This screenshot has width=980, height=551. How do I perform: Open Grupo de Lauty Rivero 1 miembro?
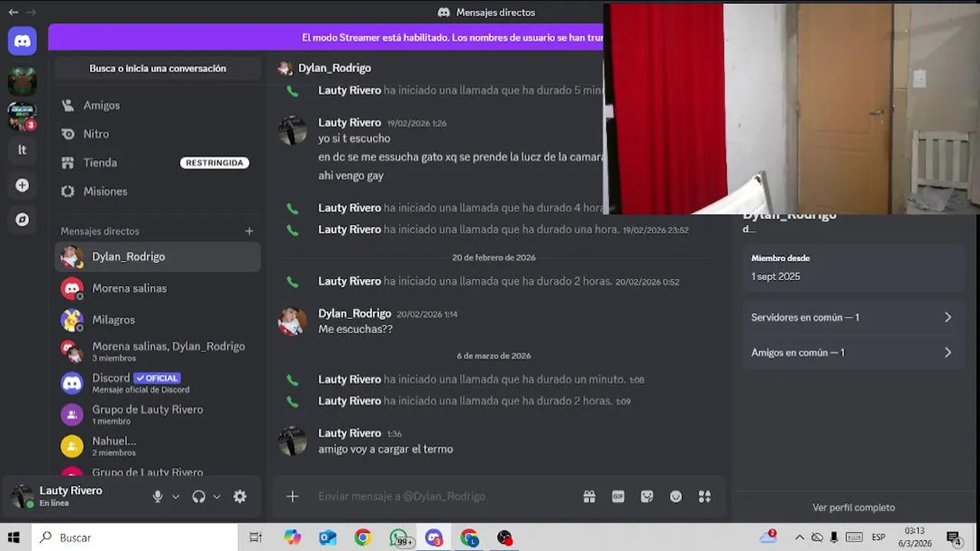(158, 414)
